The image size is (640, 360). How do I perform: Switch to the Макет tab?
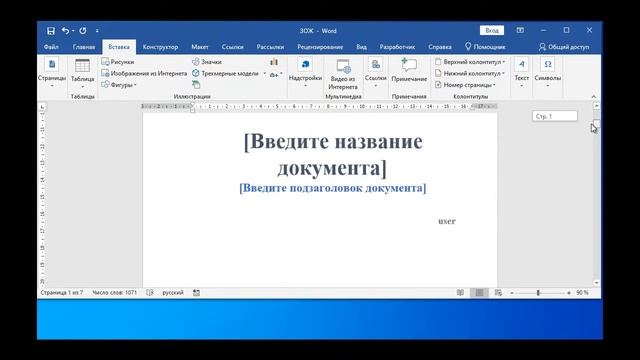[200, 47]
